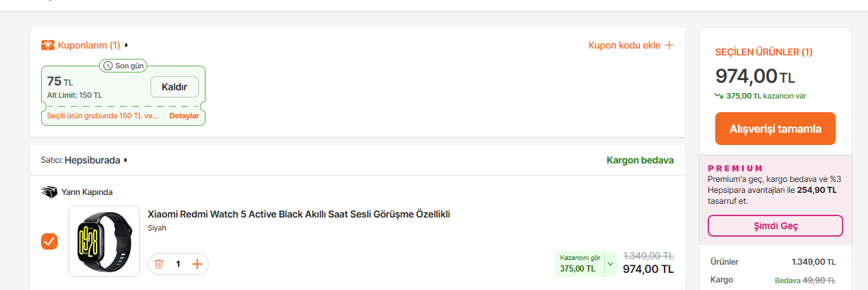Open the Kazancını gör savings dropdown

611,263
